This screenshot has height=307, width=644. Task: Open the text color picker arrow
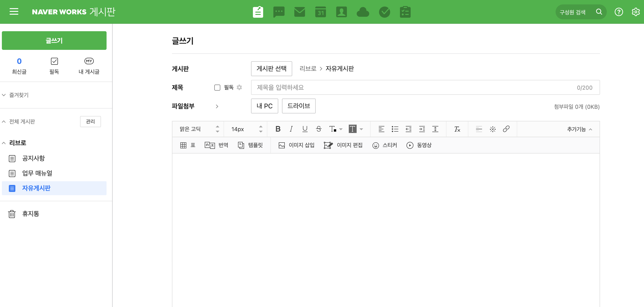click(341, 129)
